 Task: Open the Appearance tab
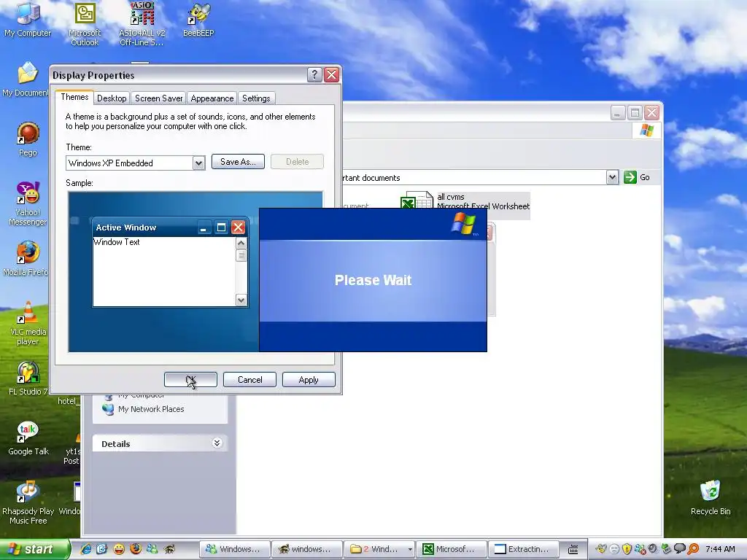click(x=212, y=98)
